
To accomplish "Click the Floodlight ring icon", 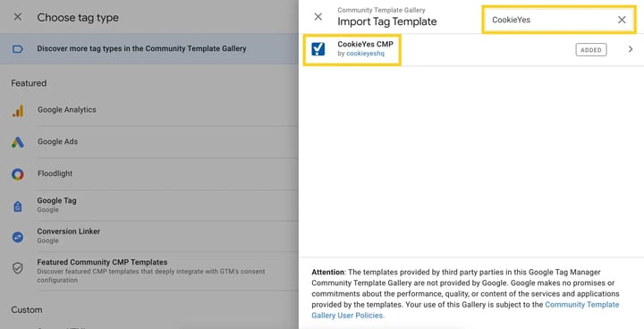I will coord(18,174).
